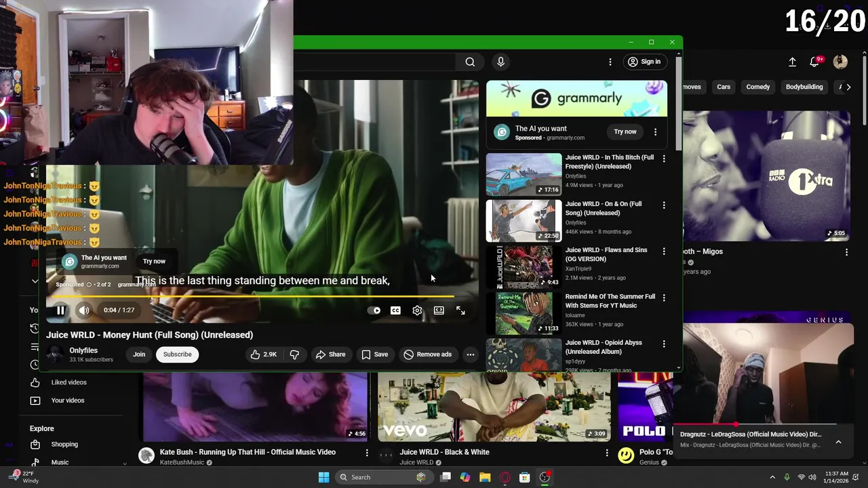868x488 pixels.
Task: Open the video player settings gear
Action: click(417, 310)
